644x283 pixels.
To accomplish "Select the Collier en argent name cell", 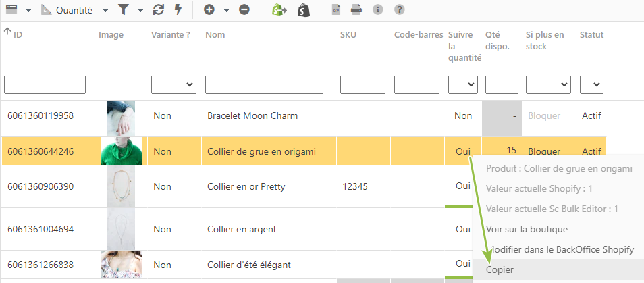I will [269, 229].
